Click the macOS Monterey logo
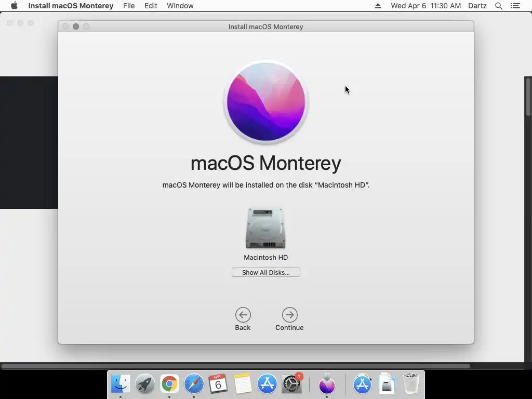Screen dimensions: 532x399 click(266, 102)
